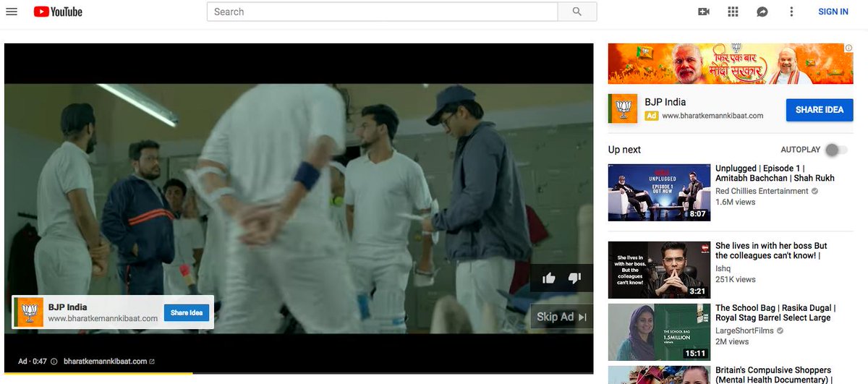
Task: Click SIGN IN
Action: tap(833, 12)
